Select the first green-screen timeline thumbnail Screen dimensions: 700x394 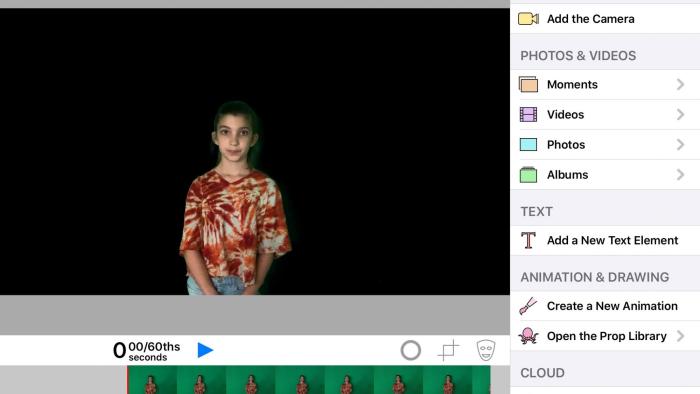[152, 380]
